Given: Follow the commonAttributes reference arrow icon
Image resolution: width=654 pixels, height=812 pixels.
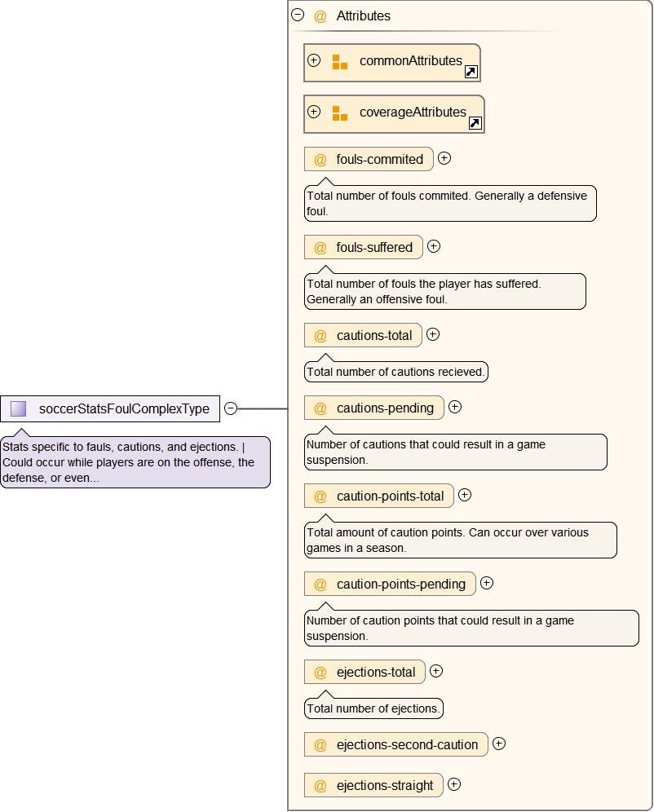Looking at the screenshot, I should (x=471, y=73).
